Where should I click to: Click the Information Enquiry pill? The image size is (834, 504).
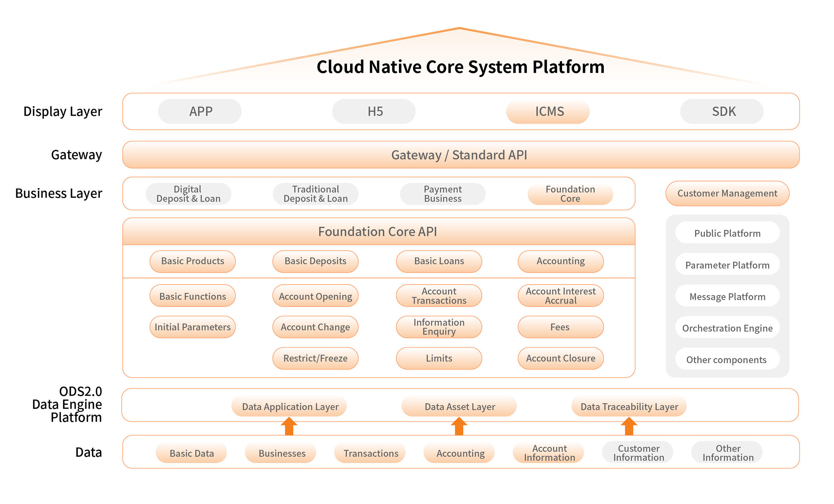pyautogui.click(x=439, y=327)
